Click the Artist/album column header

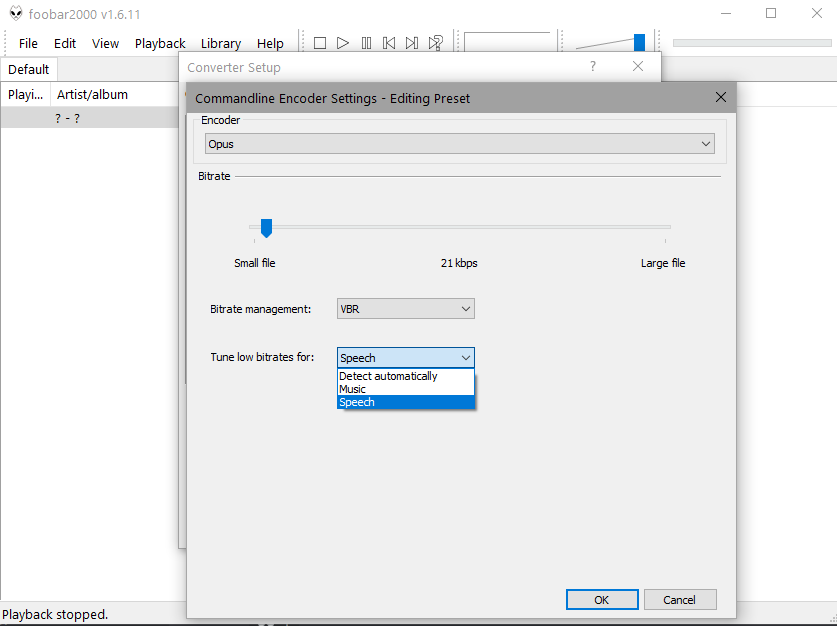[114, 94]
